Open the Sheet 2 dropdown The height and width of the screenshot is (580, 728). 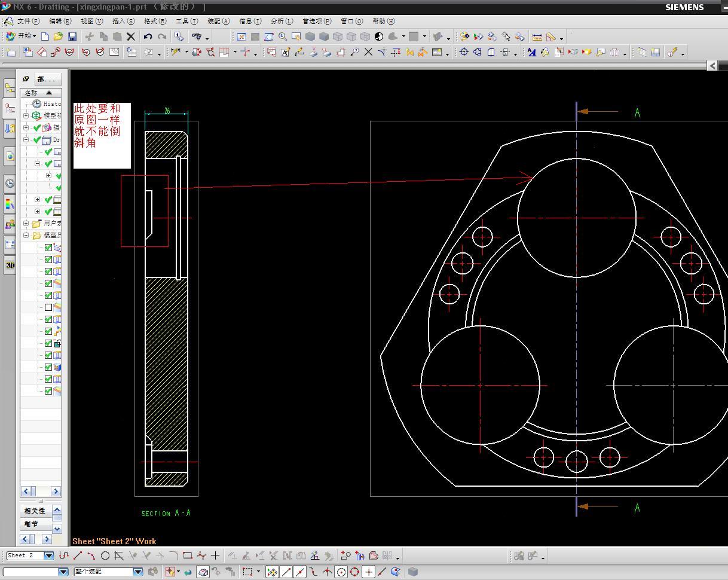pyautogui.click(x=49, y=555)
